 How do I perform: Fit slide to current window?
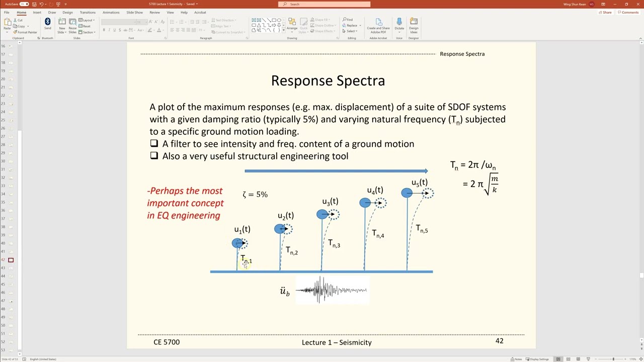[640, 359]
